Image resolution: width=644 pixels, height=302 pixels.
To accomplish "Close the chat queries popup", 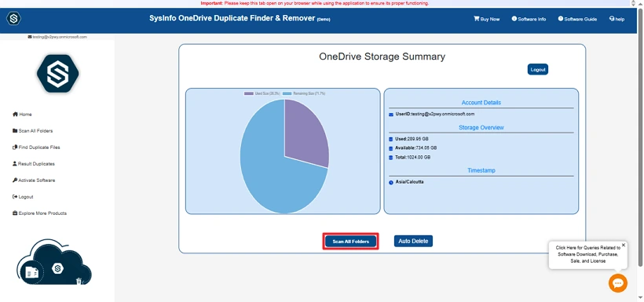I will point(623,246).
